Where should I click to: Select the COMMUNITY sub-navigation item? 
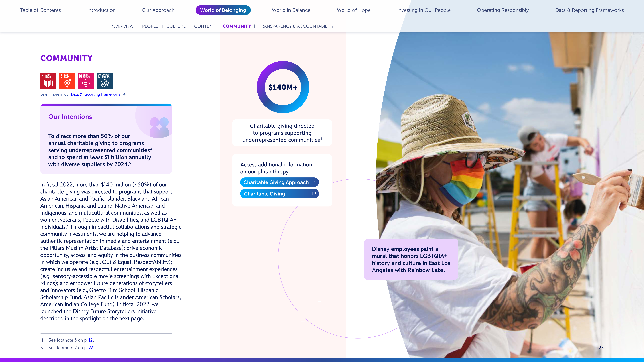[x=237, y=26]
